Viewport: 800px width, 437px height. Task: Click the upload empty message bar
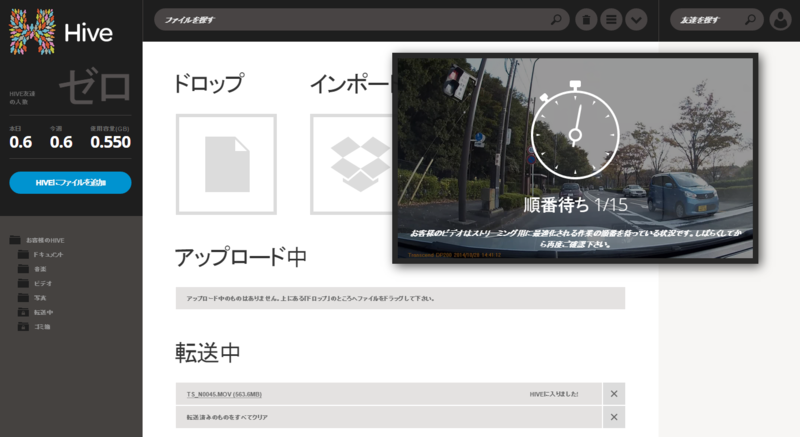point(401,298)
